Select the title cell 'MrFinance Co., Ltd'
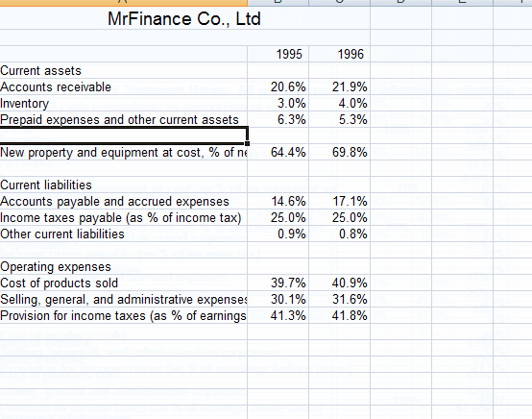Viewport: 532px width, 419px height. 184,18
